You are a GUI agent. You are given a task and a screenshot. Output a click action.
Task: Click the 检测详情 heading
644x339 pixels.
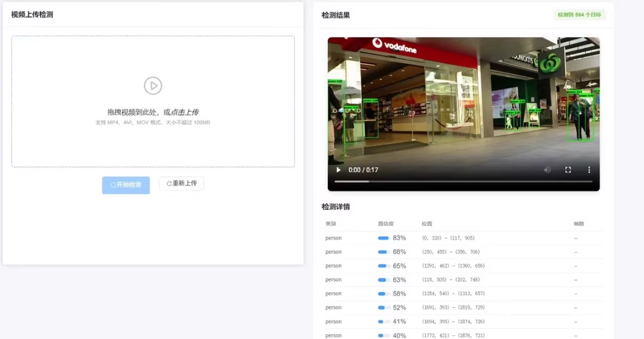click(336, 207)
